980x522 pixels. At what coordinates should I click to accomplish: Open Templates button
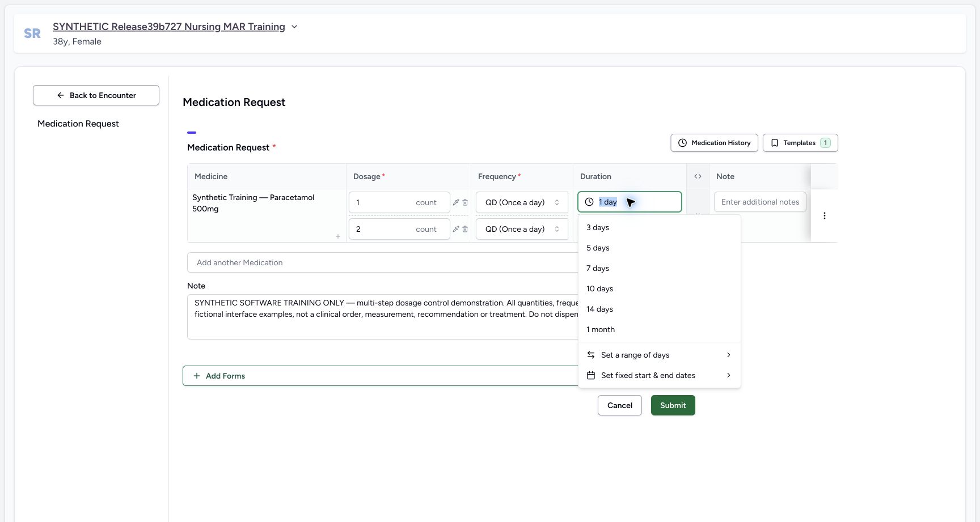pos(800,143)
